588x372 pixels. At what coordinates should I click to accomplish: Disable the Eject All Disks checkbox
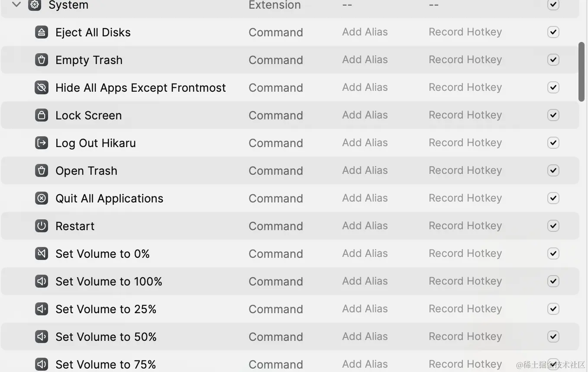coord(553,32)
